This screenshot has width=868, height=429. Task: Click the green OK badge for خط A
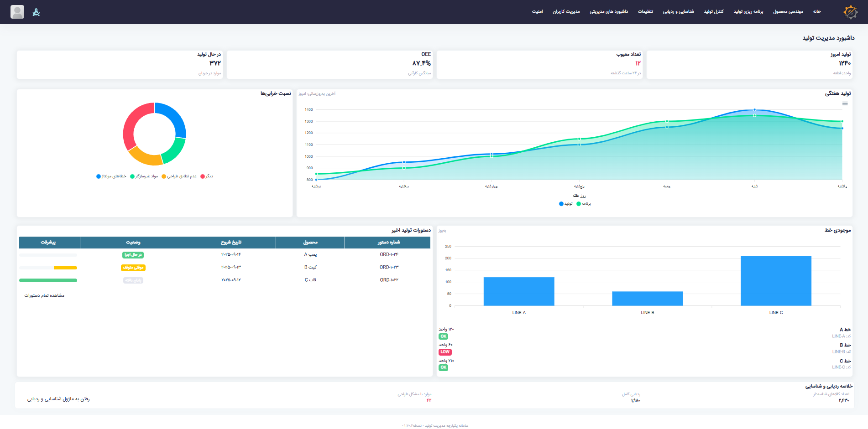point(443,336)
